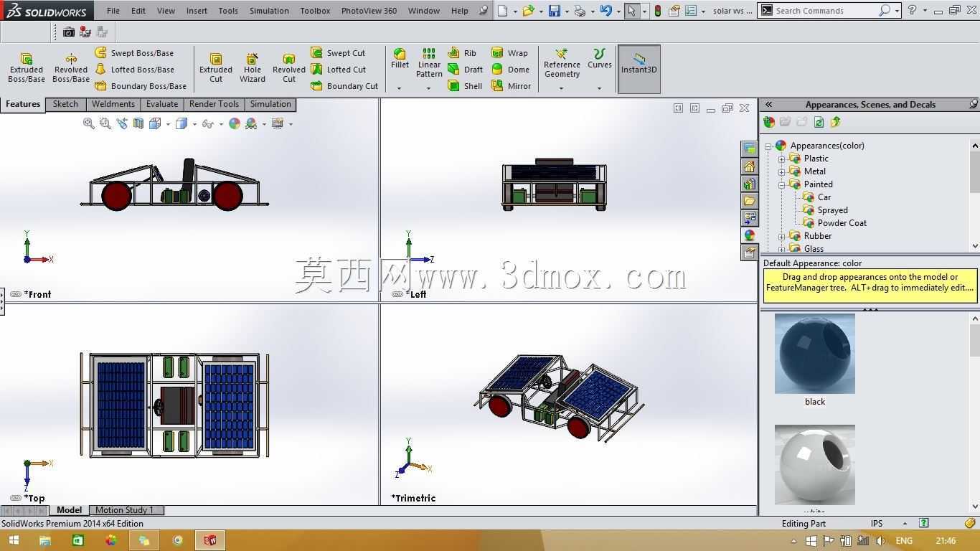This screenshot has width=980, height=551.
Task: Choose the Swept Cut feature
Action: [338, 53]
